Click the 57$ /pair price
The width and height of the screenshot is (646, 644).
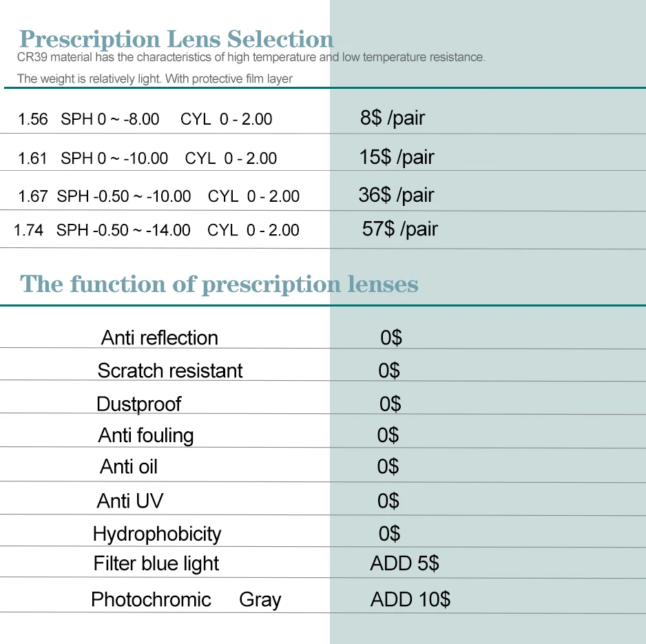coord(399,229)
